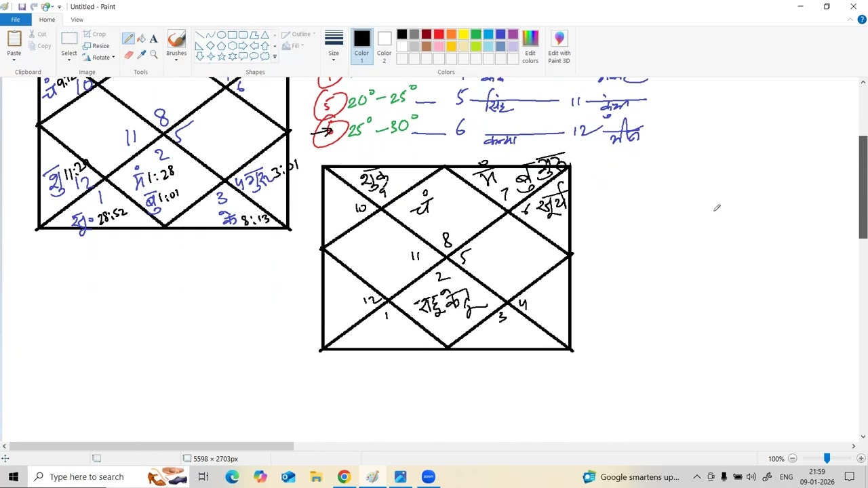Open the File menu

click(15, 20)
